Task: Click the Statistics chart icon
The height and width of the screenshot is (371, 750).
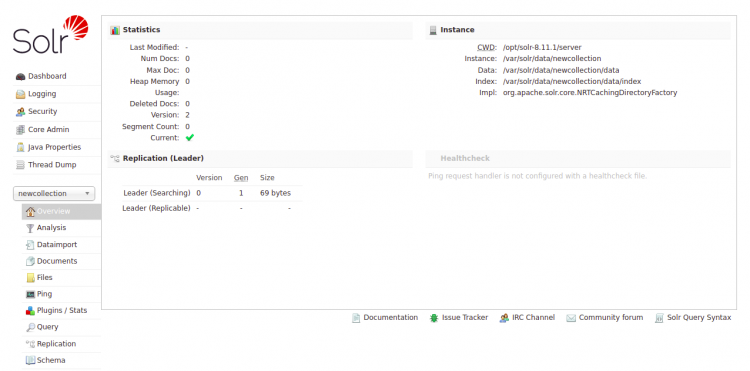Action: [x=115, y=30]
